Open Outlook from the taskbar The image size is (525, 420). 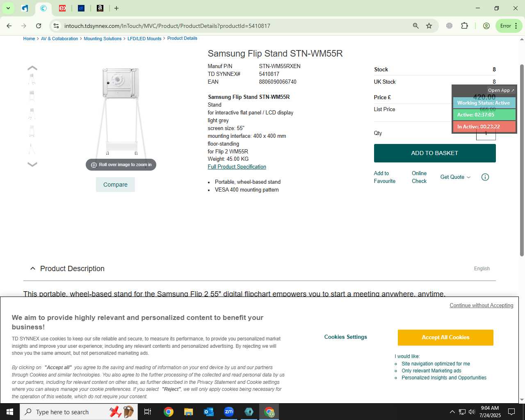tap(209, 412)
